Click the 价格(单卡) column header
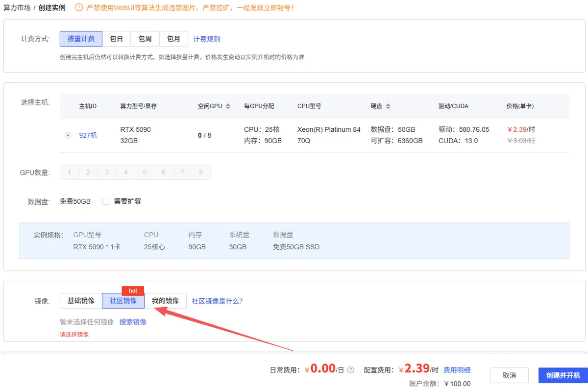The width and height of the screenshot is (588, 387). tap(520, 106)
